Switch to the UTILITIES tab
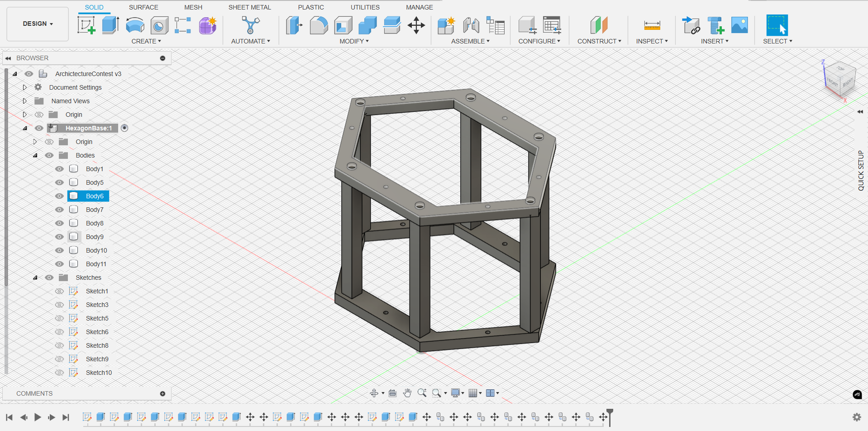The width and height of the screenshot is (868, 431). [365, 7]
